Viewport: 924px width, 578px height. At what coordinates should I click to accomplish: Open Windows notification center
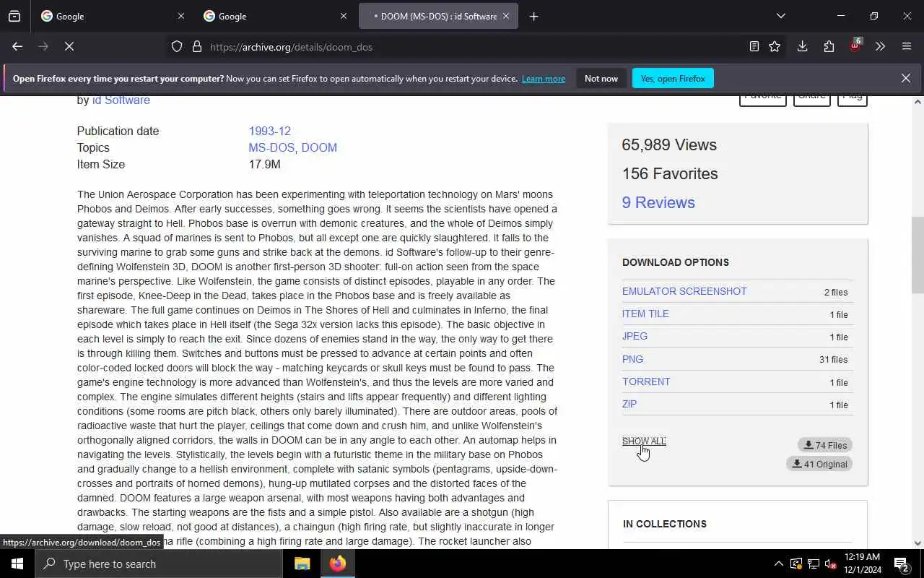tap(902, 564)
